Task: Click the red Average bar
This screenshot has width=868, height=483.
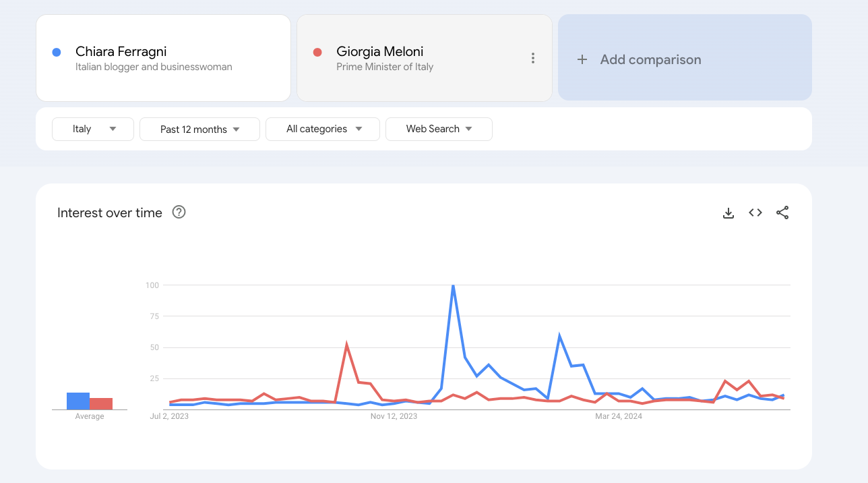Action: (x=101, y=403)
